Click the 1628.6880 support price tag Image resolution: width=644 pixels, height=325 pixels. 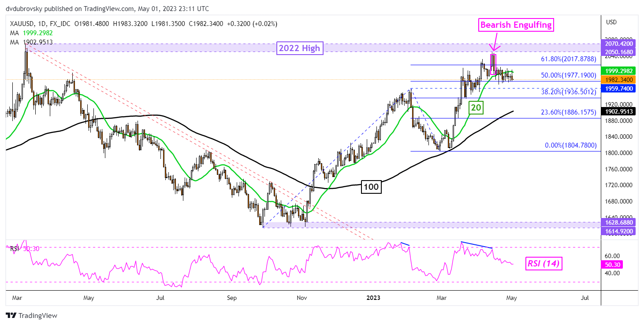click(x=619, y=223)
